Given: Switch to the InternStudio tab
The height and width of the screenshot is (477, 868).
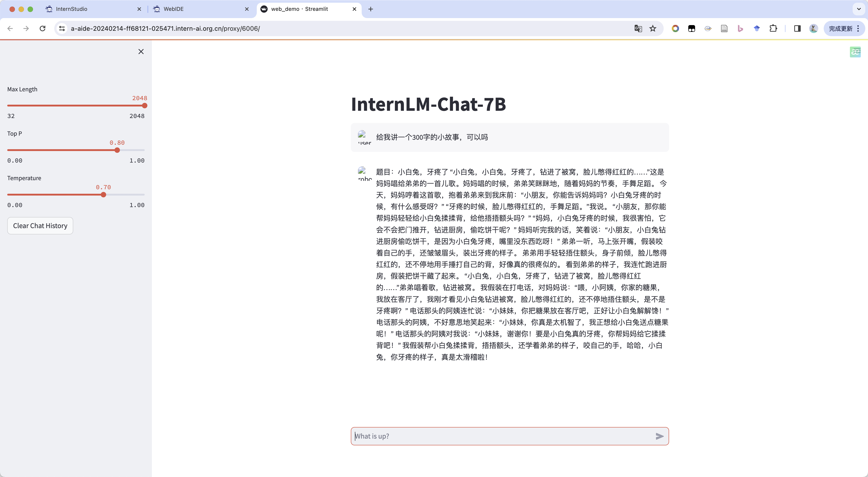Looking at the screenshot, I should pos(71,9).
